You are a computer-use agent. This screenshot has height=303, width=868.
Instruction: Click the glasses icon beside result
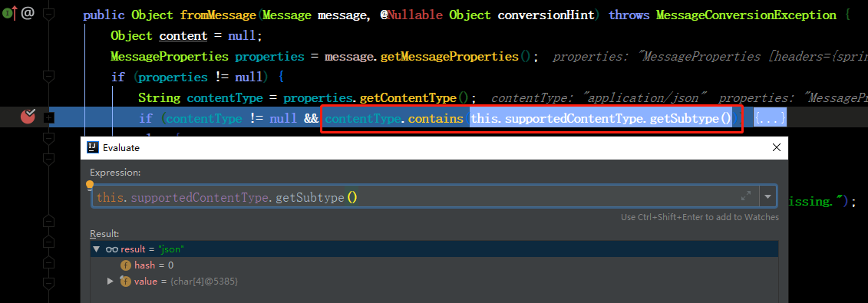112,249
